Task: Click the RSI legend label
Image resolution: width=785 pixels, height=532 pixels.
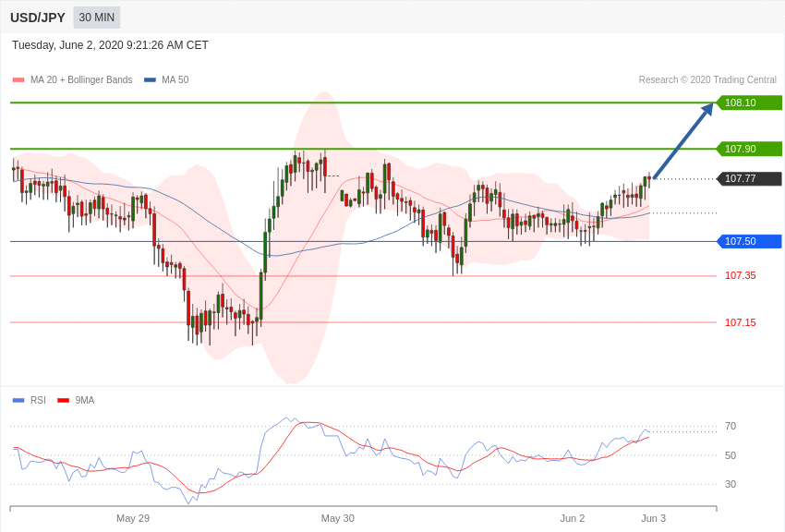Action: (38, 400)
